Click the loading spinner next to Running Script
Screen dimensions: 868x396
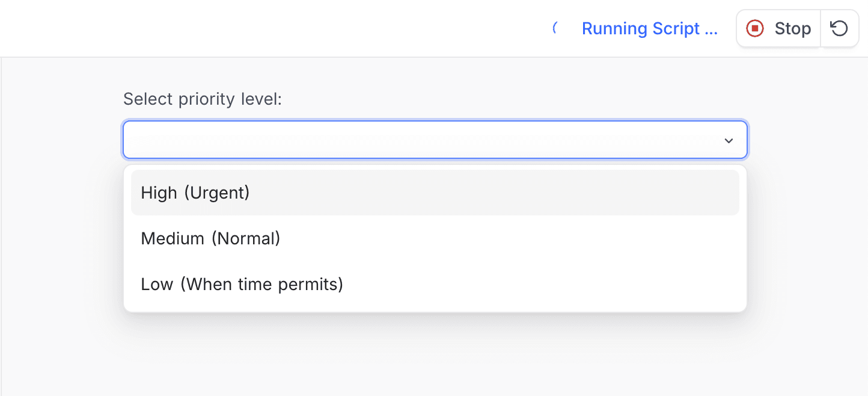556,28
